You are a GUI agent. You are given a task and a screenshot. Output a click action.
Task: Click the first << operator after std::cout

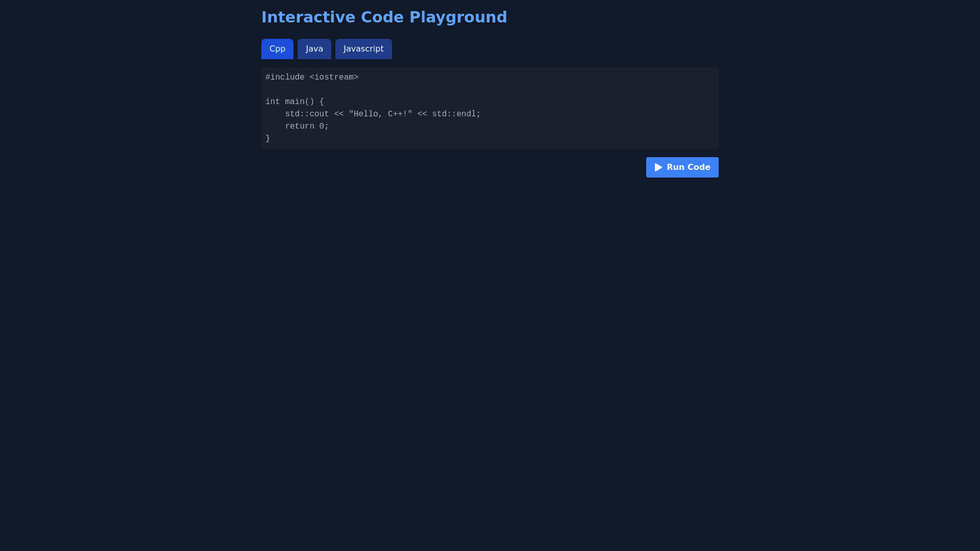[x=339, y=114]
